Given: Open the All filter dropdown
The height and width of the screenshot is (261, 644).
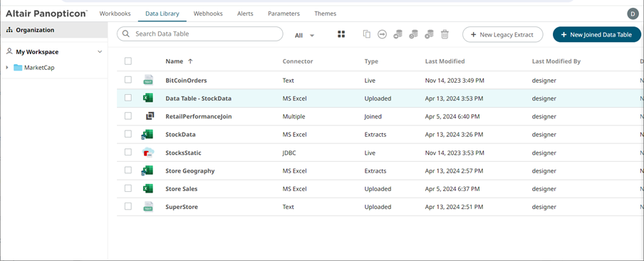Looking at the screenshot, I should pyautogui.click(x=304, y=36).
